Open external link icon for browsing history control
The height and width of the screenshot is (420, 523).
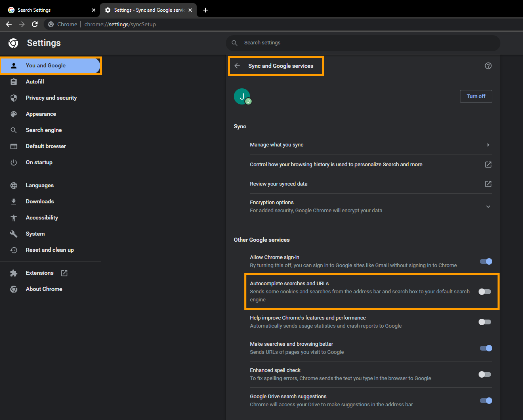pos(488,165)
